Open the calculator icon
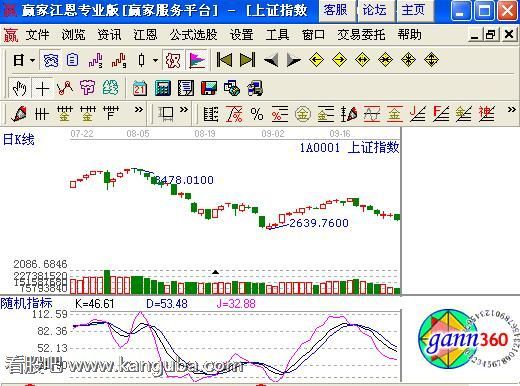 [x=163, y=88]
